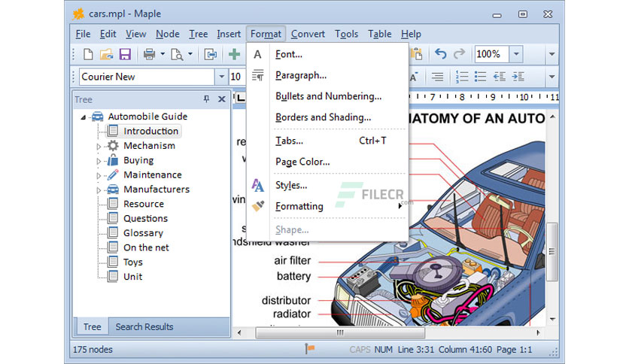Collapse the Automobile Guide root node

tap(83, 117)
